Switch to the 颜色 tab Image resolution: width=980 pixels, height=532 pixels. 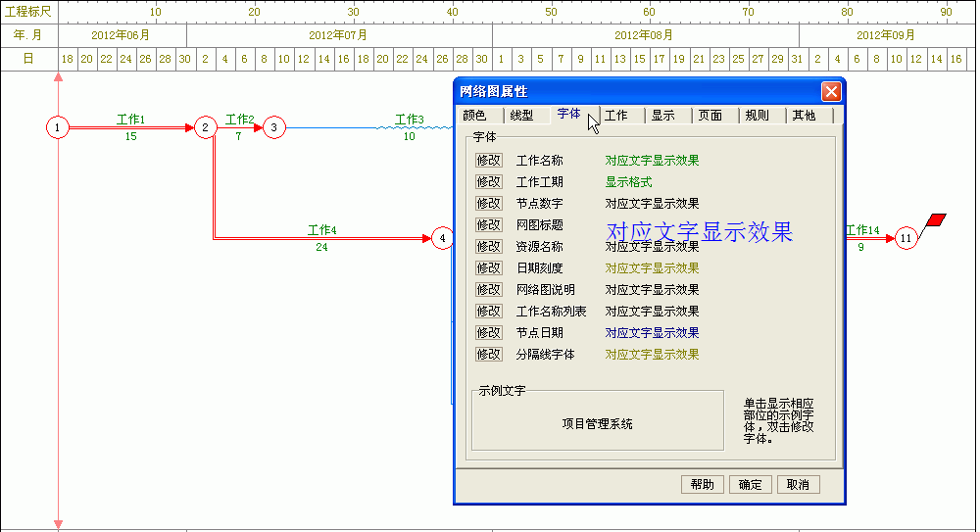pos(479,116)
